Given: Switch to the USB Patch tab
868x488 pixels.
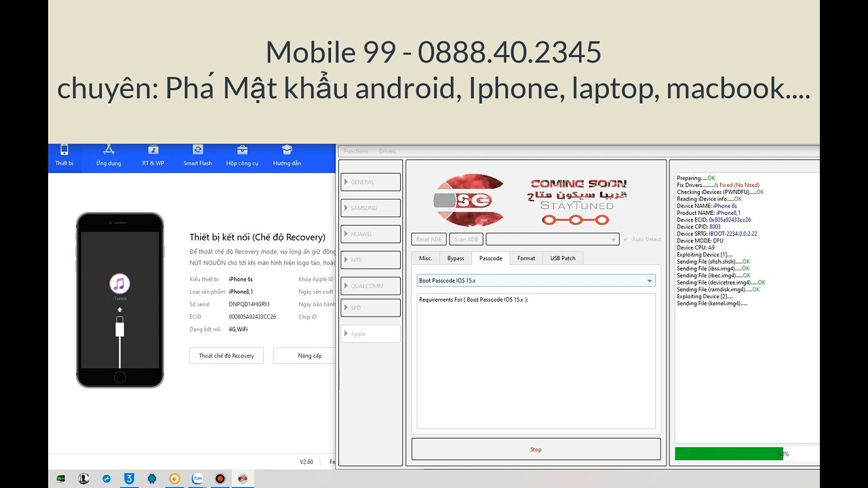Looking at the screenshot, I should tap(563, 258).
